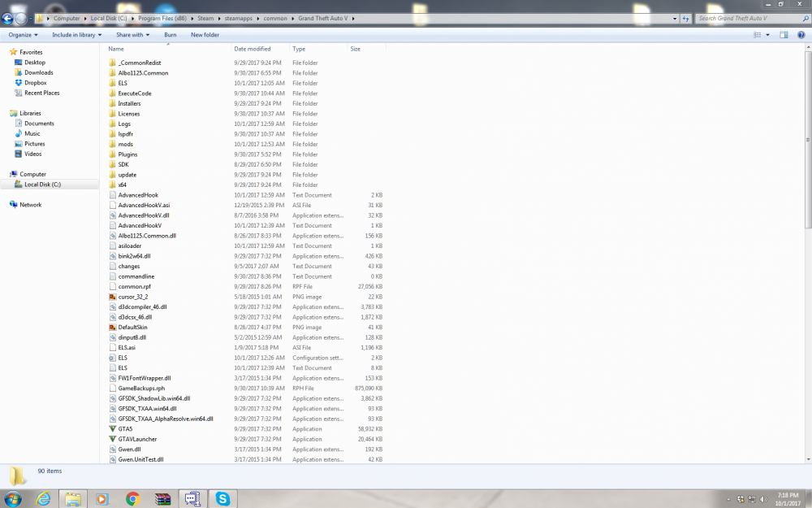
Task: Click the ELS configuration settings file icon
Action: tap(112, 358)
